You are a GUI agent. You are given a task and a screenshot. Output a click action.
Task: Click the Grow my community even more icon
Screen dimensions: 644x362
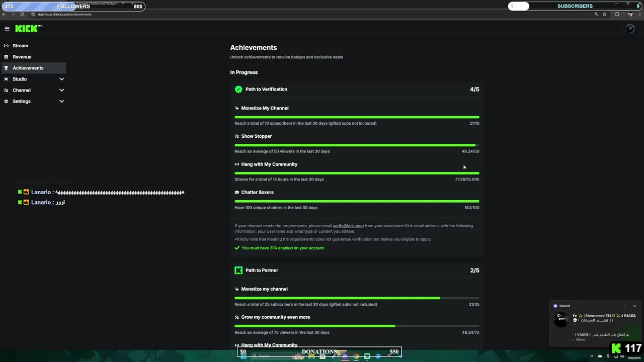coord(237,317)
